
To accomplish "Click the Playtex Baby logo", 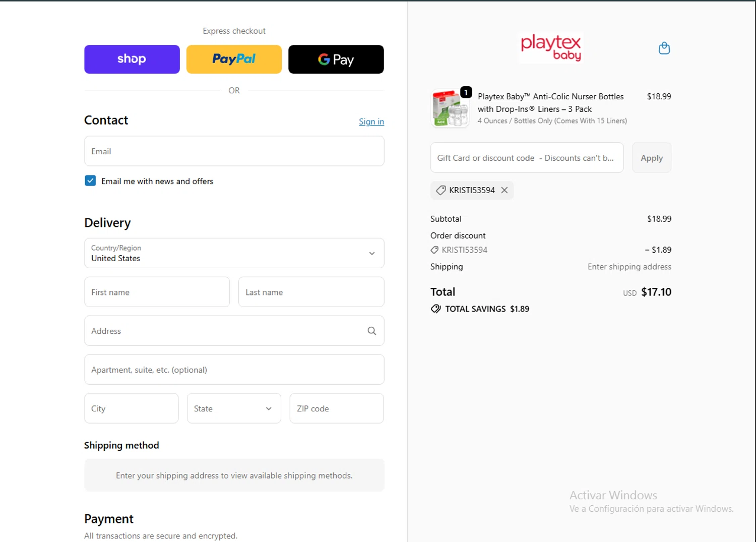I will pos(551,48).
